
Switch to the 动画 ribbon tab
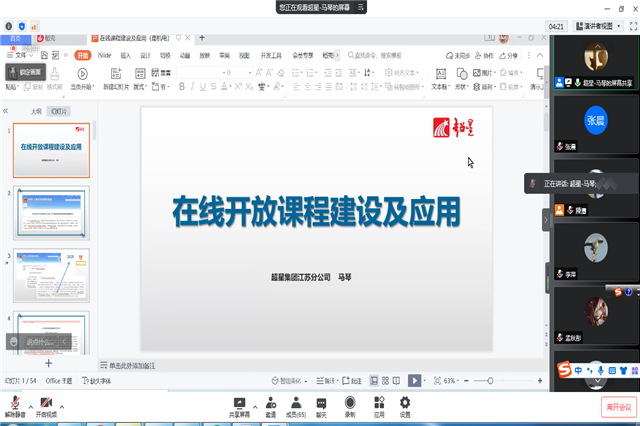click(x=184, y=55)
